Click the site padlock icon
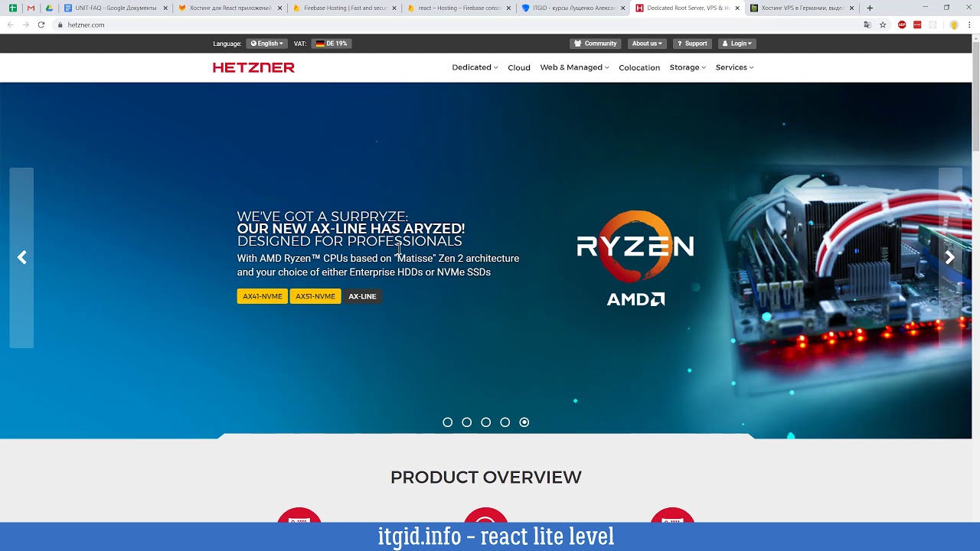This screenshot has width=980, height=551. pos(60,24)
